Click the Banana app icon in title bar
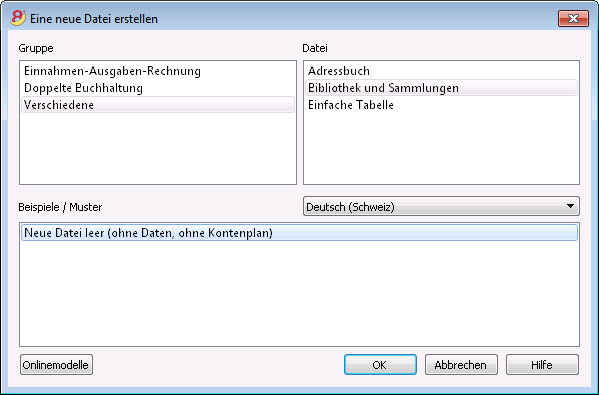The image size is (599, 395). (x=18, y=18)
